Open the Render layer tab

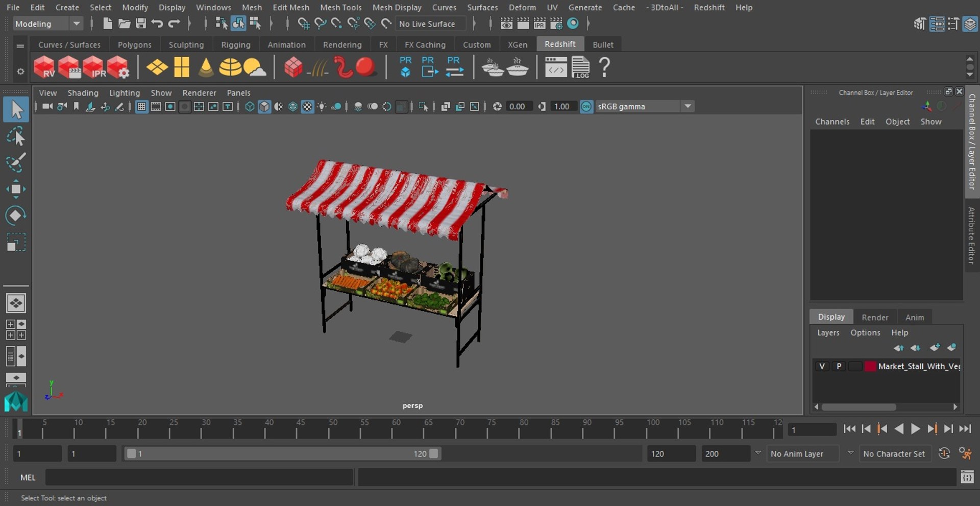[875, 317]
